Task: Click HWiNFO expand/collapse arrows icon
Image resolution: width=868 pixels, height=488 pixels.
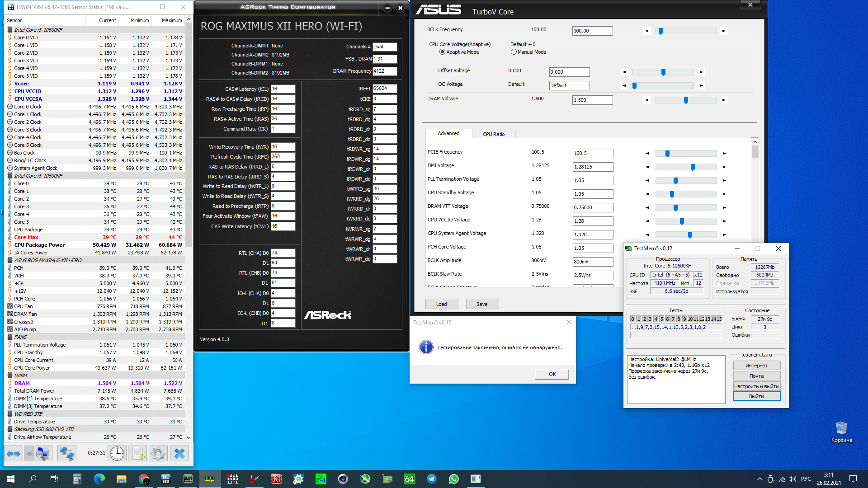Action: [13, 453]
